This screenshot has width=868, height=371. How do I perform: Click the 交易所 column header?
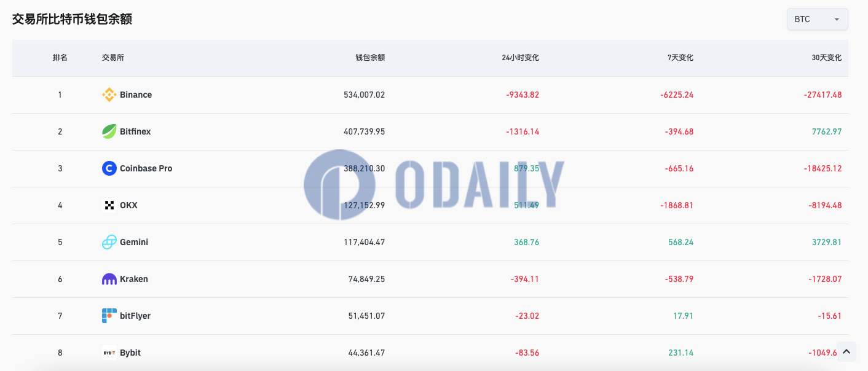(x=113, y=58)
